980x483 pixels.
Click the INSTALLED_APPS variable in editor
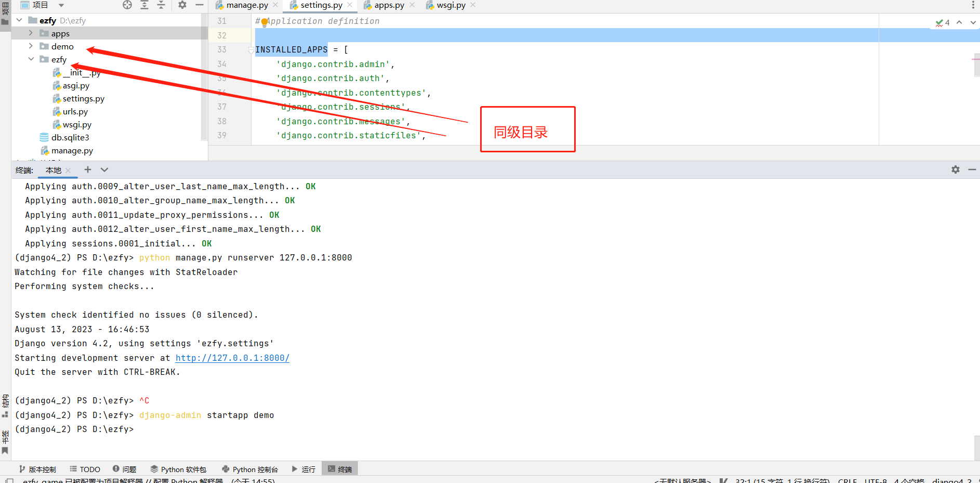click(291, 49)
